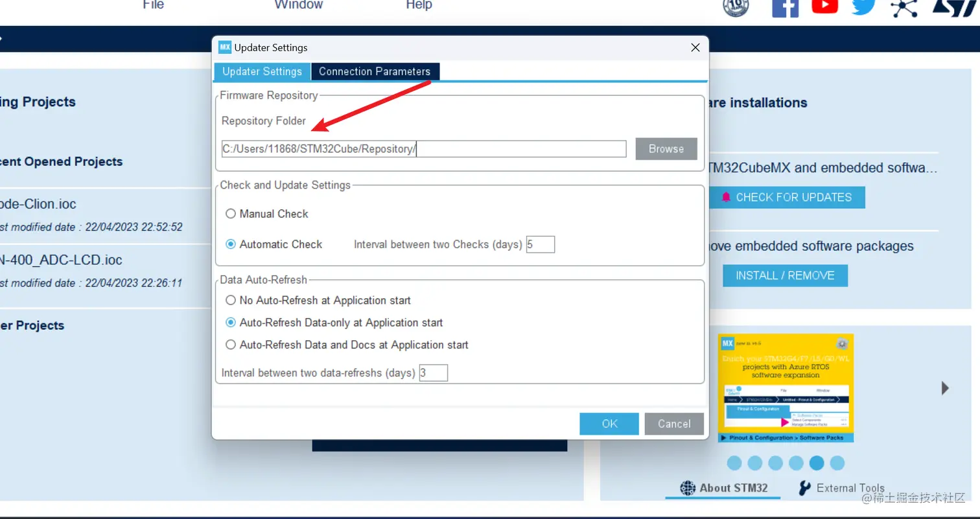Click CHECK FOR UPDATES in the main window
Image resolution: width=980 pixels, height=519 pixels.
point(786,197)
